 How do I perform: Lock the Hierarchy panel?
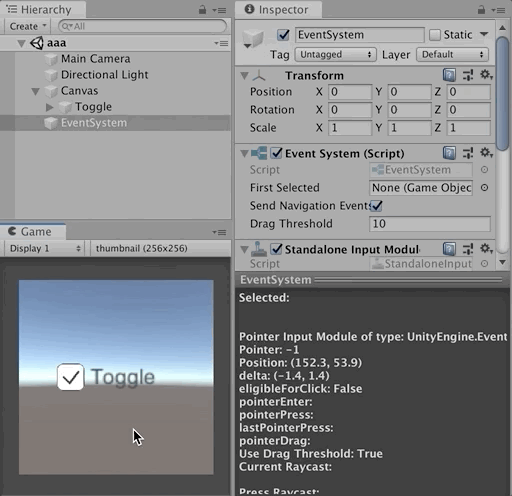(x=202, y=10)
